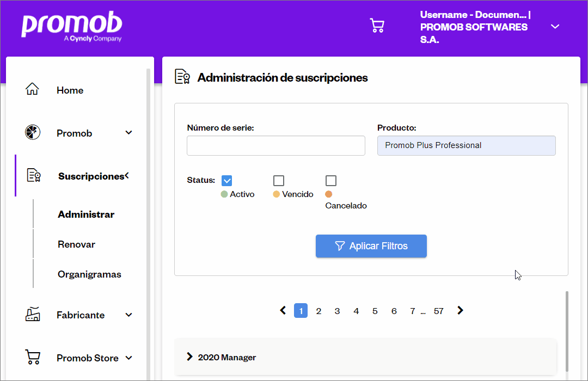The height and width of the screenshot is (381, 588).
Task: Click the page title subscription icon
Action: (182, 77)
